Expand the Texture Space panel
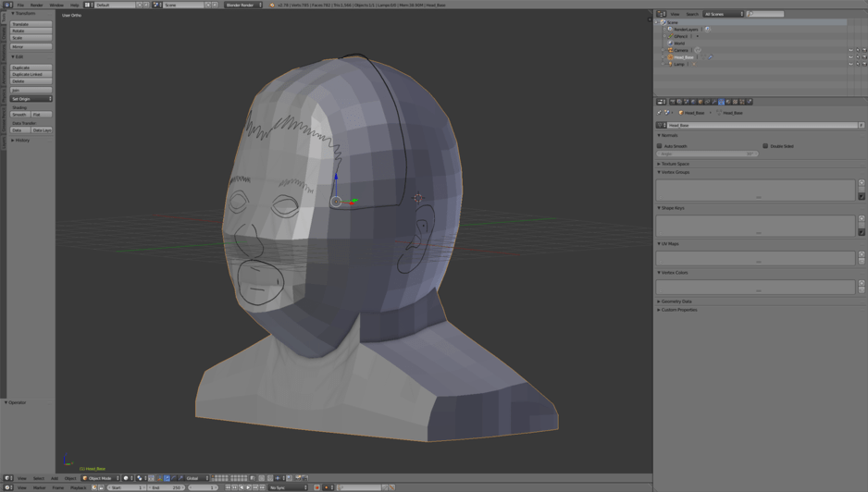868x492 pixels. [x=676, y=164]
